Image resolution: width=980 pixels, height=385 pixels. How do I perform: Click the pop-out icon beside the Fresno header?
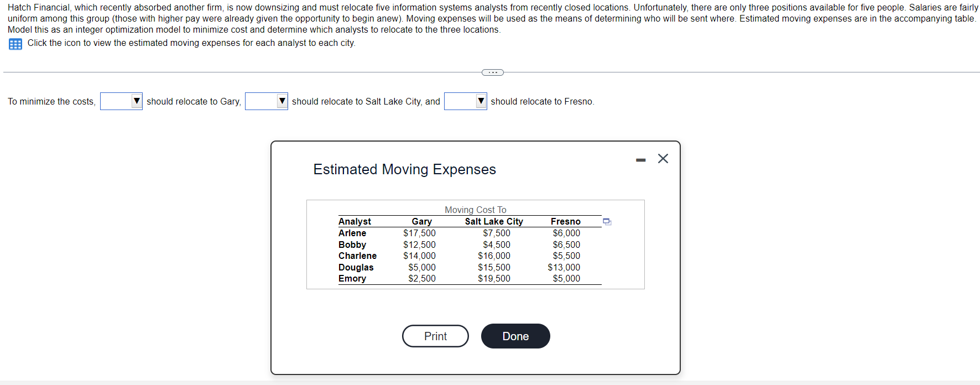pyautogui.click(x=607, y=221)
